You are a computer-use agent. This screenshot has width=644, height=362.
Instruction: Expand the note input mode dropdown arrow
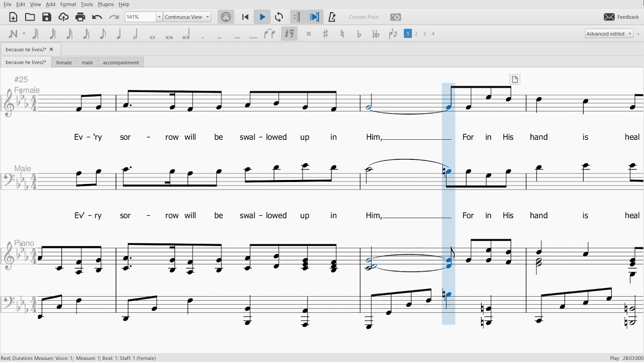[x=24, y=34]
